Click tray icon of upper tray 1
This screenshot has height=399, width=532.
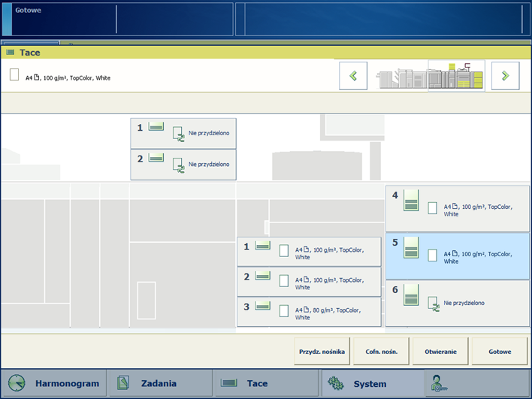point(156,126)
